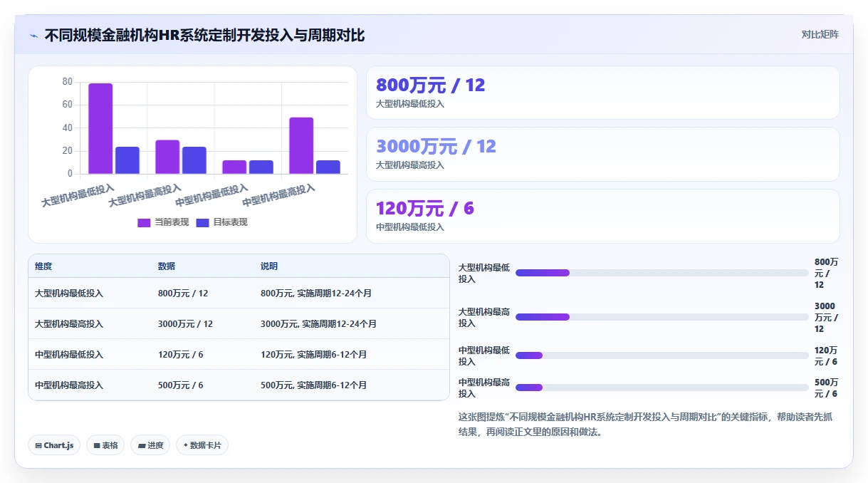The width and height of the screenshot is (868, 483).
Task: Click the 表格 tag chip
Action: click(x=105, y=445)
